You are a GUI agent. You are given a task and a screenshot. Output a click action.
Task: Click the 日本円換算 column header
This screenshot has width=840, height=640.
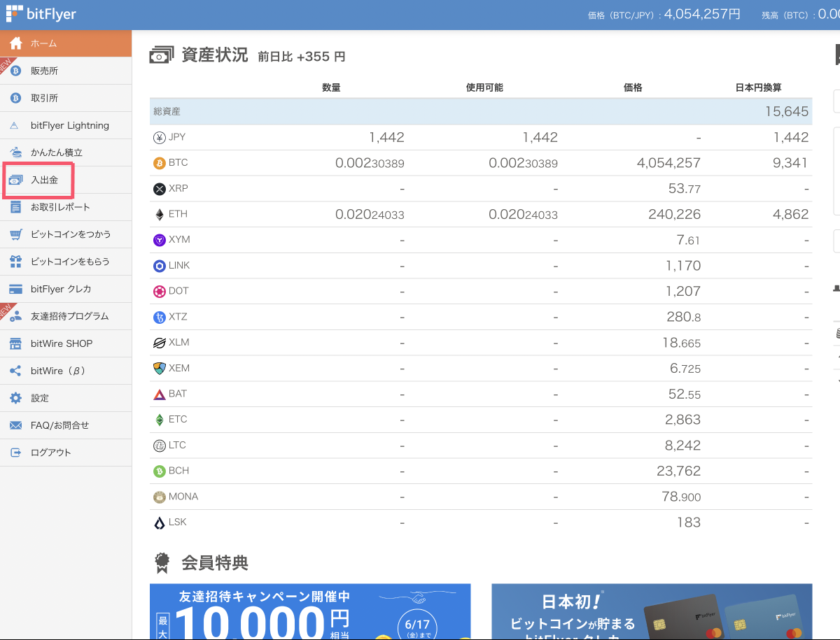coord(758,87)
